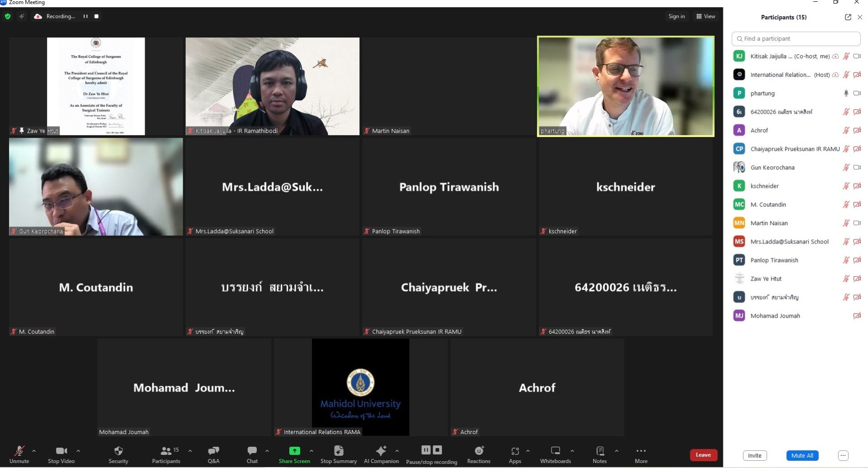Pop out the Participants panel
The width and height of the screenshot is (868, 468).
pyautogui.click(x=848, y=17)
